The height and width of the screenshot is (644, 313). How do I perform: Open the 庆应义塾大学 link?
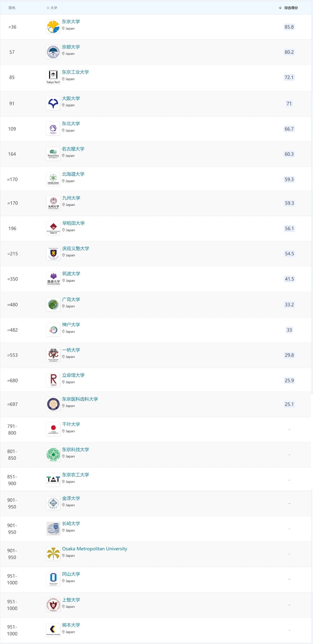pyautogui.click(x=76, y=249)
